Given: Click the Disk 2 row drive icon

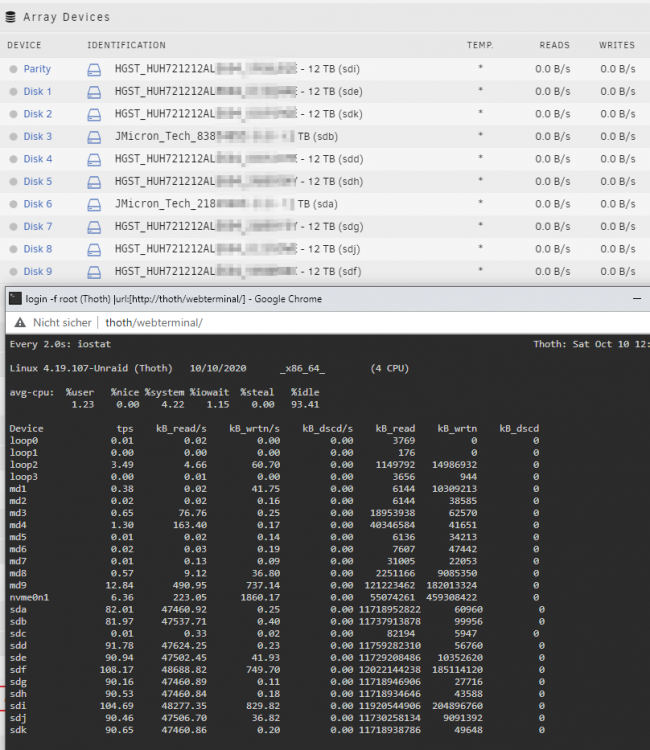Looking at the screenshot, I should click(x=94, y=114).
